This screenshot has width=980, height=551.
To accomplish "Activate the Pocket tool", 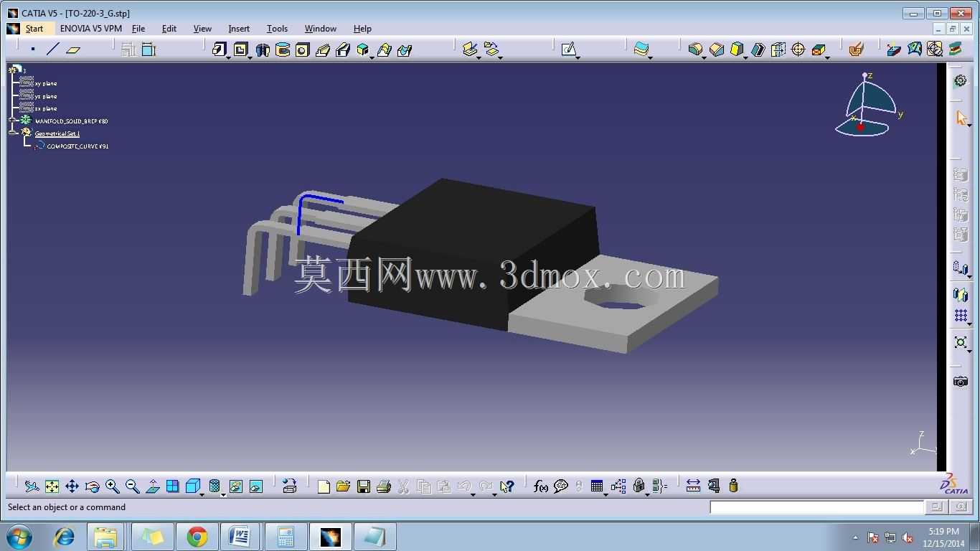I will (240, 49).
